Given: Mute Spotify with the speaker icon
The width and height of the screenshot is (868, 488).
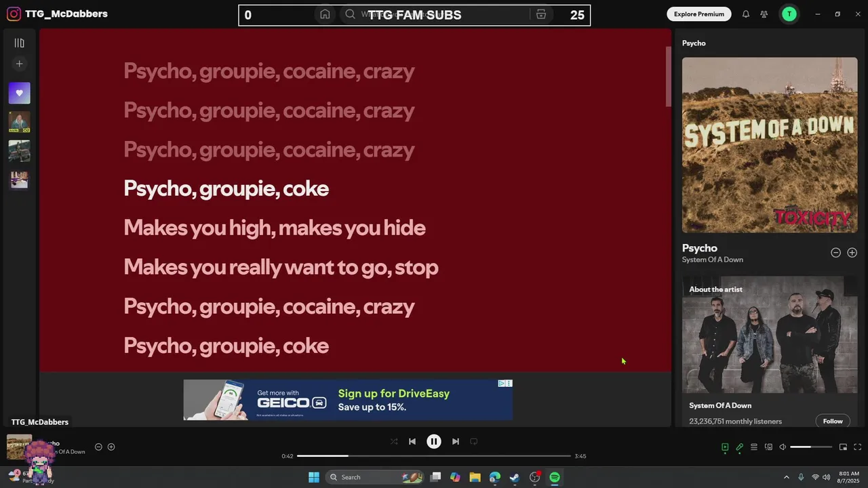Looking at the screenshot, I should (783, 447).
